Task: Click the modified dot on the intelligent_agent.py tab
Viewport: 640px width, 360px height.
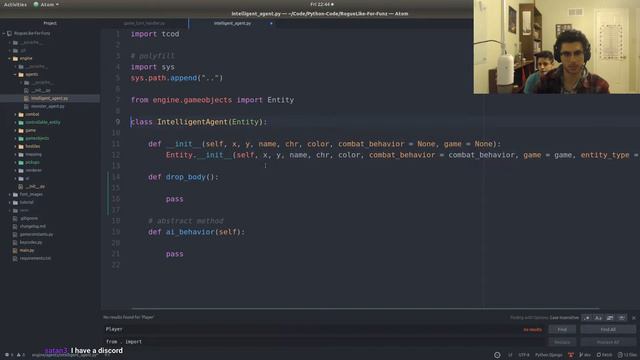Action: (x=271, y=23)
